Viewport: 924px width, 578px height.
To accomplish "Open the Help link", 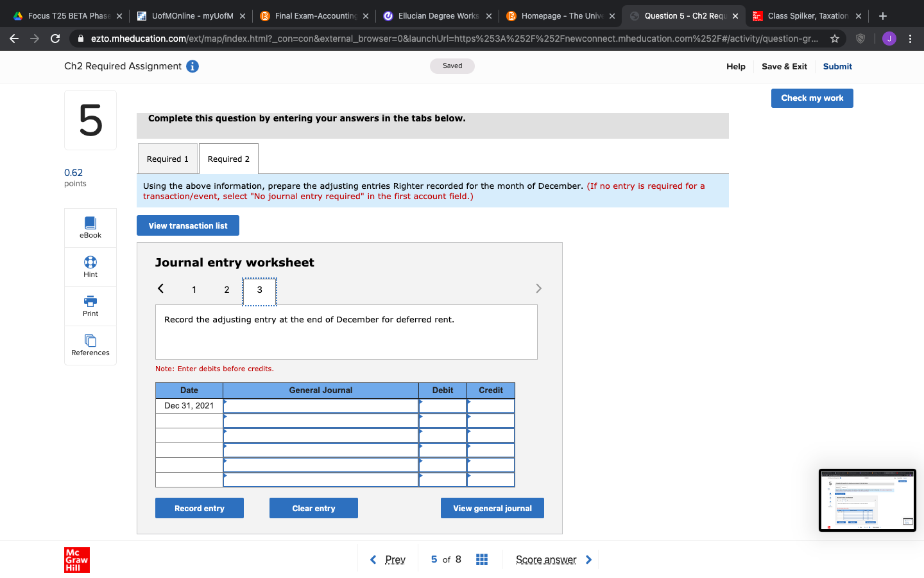I will pyautogui.click(x=736, y=66).
